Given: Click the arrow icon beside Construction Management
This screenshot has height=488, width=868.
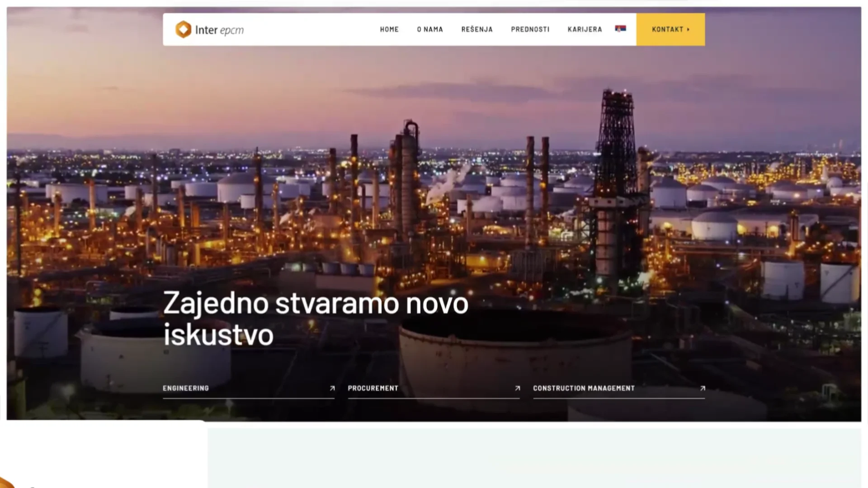Looking at the screenshot, I should (x=703, y=388).
